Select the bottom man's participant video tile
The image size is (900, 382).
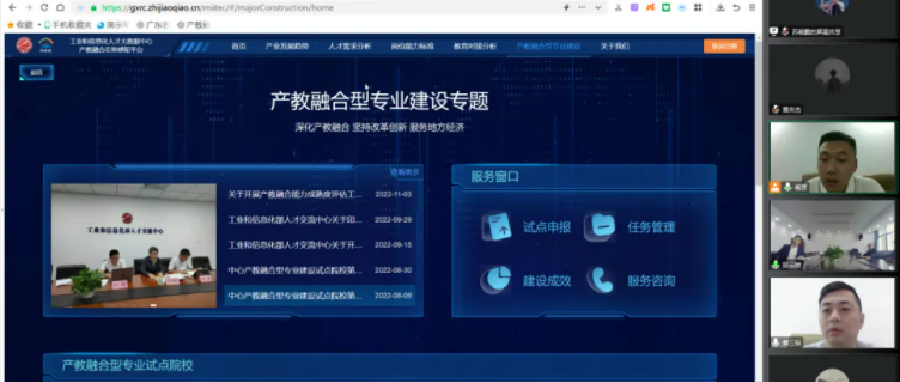832,313
